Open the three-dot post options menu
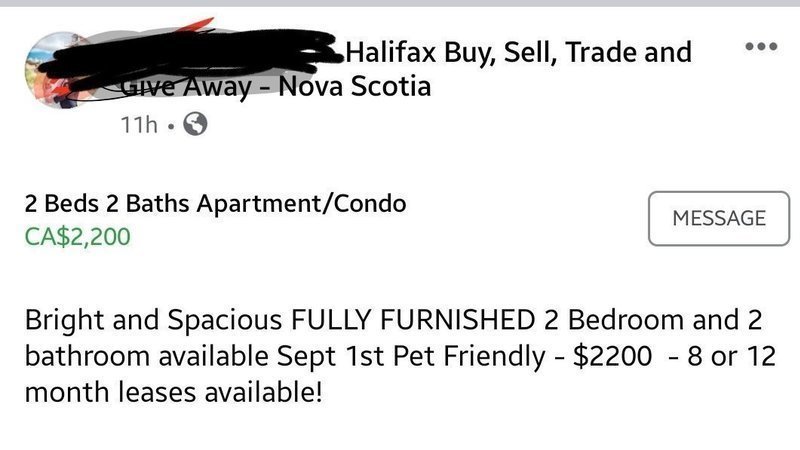Viewport: 800px width, 450px height. (761, 46)
